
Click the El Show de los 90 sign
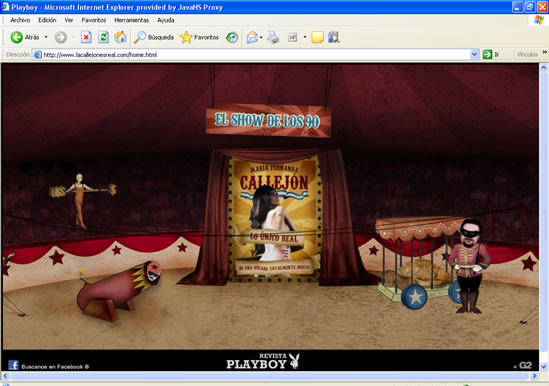point(268,120)
